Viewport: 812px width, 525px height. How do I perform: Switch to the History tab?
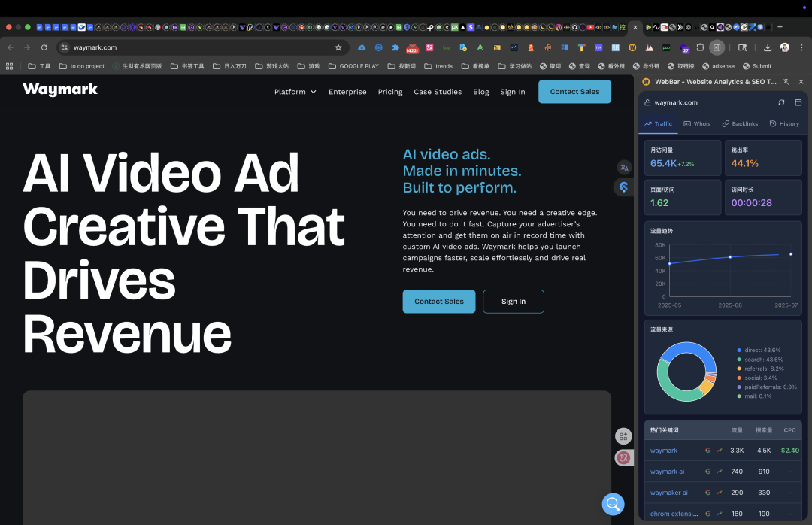(x=784, y=124)
